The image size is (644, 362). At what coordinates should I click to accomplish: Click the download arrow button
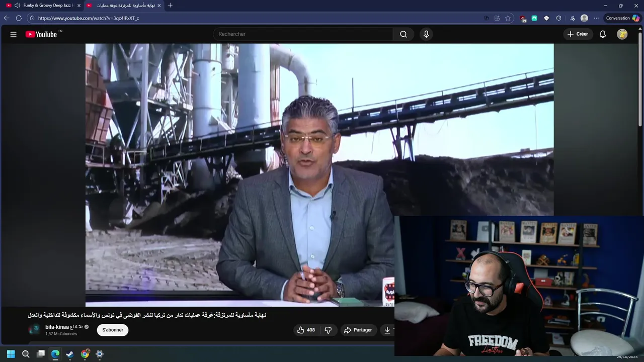(387, 330)
